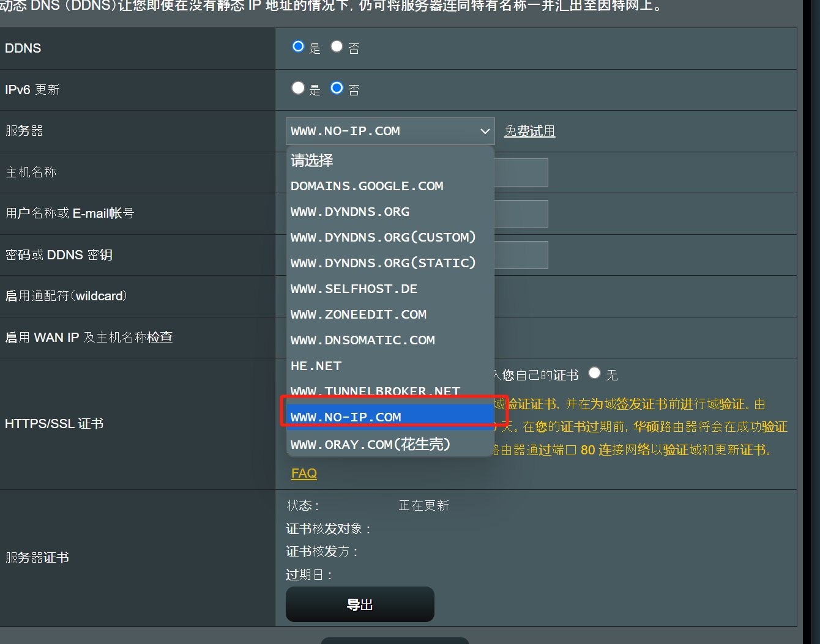Screen dimensions: 820x644
Task: Click 启用通配符(wildcard) label
Action: click(66, 296)
